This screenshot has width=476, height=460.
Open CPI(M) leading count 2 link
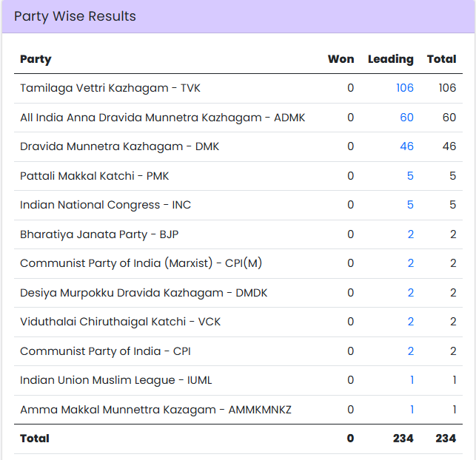pos(410,263)
